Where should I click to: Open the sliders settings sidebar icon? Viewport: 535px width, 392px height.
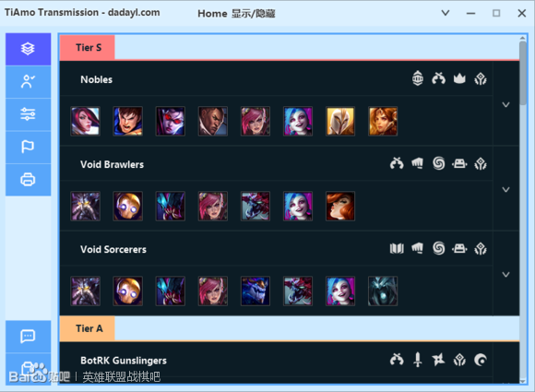point(28,114)
